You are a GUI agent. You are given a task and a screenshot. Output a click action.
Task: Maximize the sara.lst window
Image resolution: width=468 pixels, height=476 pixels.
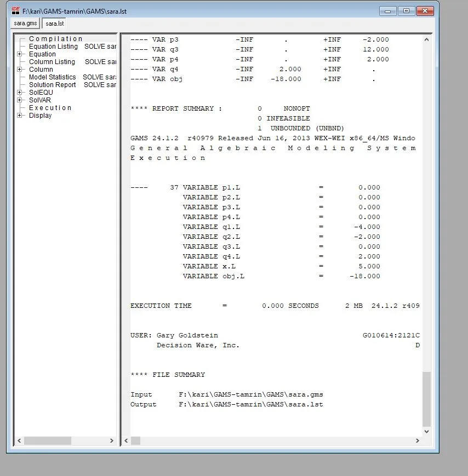406,11
